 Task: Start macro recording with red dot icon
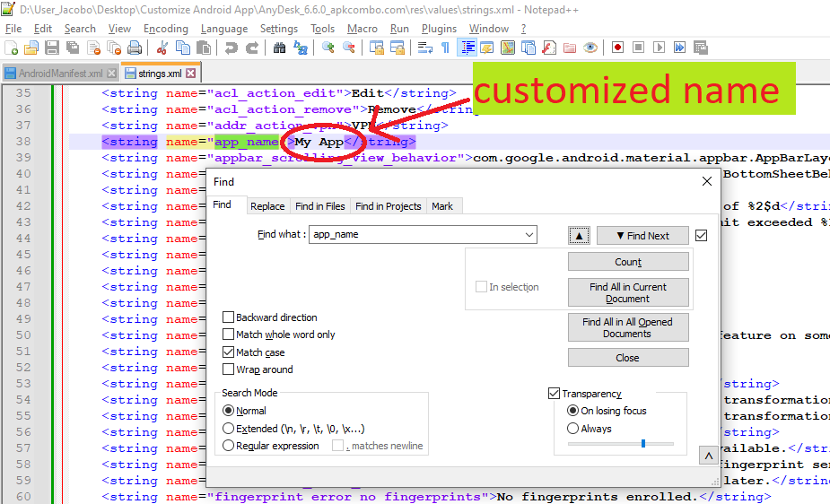tap(617, 48)
